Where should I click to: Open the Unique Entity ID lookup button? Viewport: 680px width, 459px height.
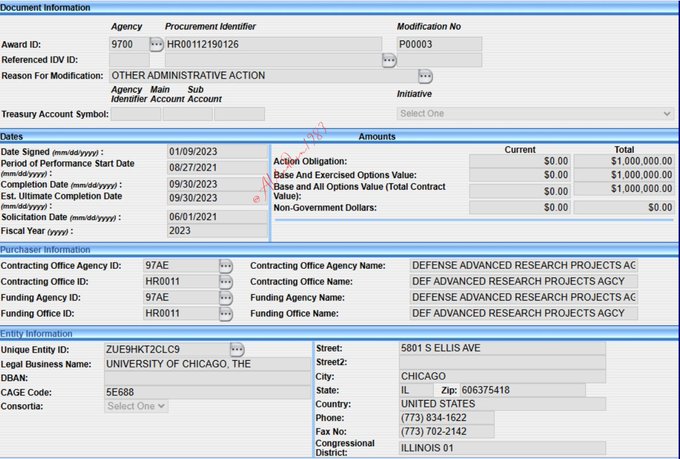(x=237, y=349)
